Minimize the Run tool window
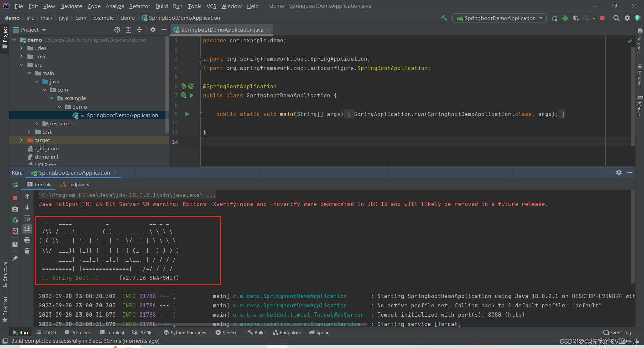This screenshot has height=348, width=644. pos(630,172)
